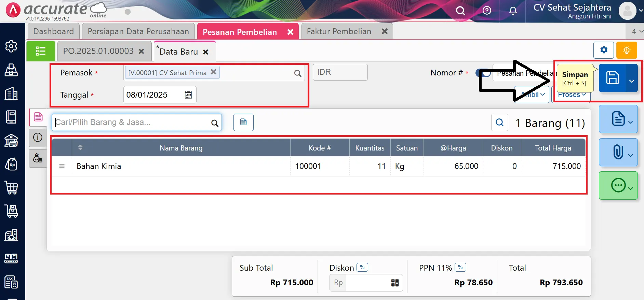Screen dimensions: 644x300
Task: Switch to Persiapan Data Perusahaan tab
Action: coord(138,31)
